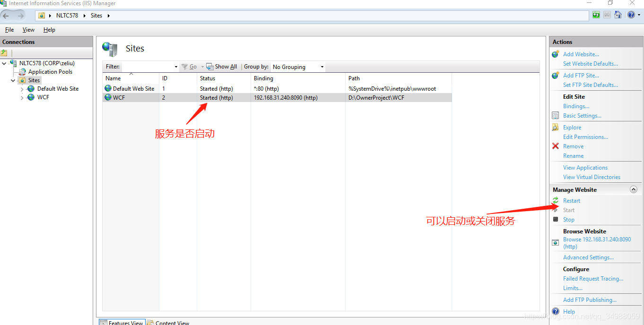This screenshot has height=325, width=644.
Task: Click the Browse website icon
Action: pyautogui.click(x=556, y=243)
